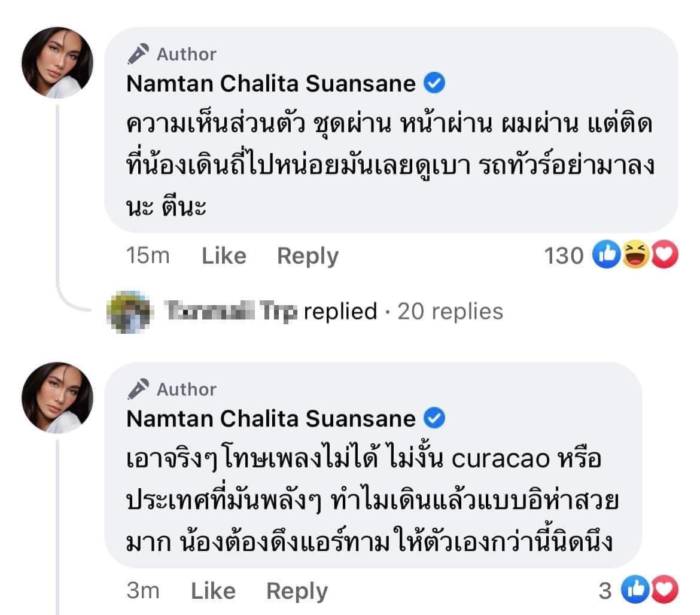Click the blue thumbs-up reaction beside the 3 count
This screenshot has width=700, height=615.
pyautogui.click(x=633, y=591)
